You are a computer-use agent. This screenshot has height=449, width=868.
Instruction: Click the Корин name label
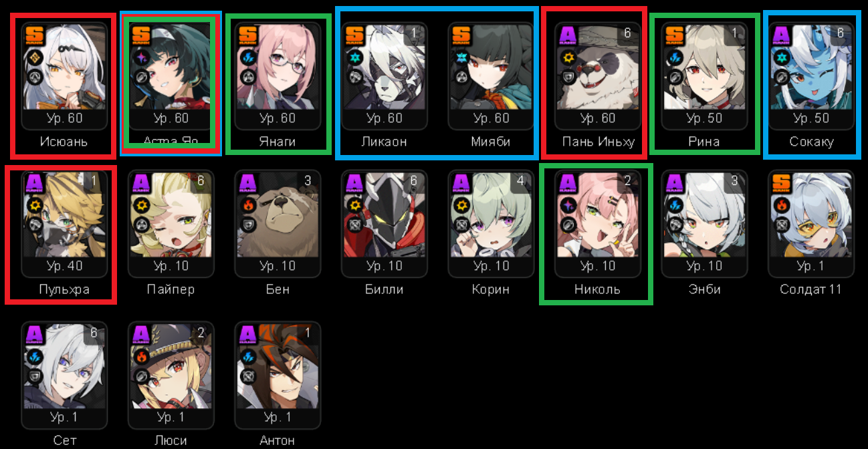click(x=491, y=289)
